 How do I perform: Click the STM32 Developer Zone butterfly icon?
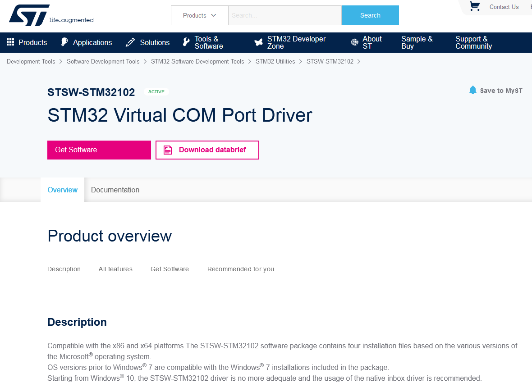[x=258, y=42]
